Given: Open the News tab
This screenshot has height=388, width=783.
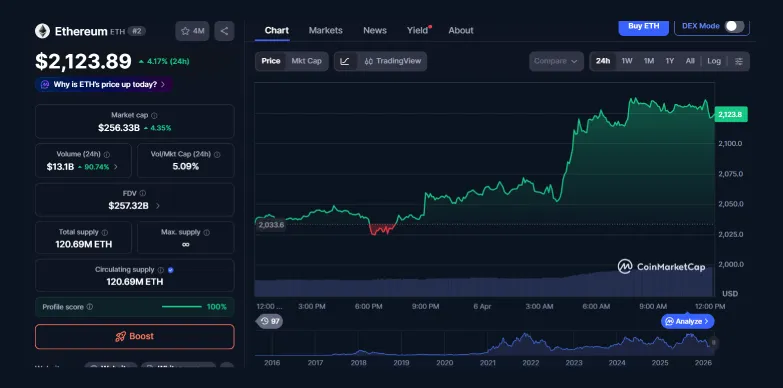Looking at the screenshot, I should pyautogui.click(x=375, y=30).
